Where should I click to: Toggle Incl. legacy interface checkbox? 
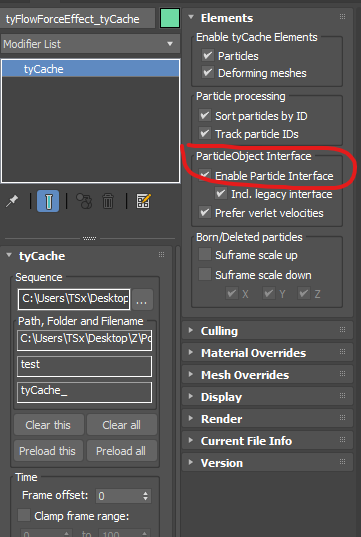[221, 193]
